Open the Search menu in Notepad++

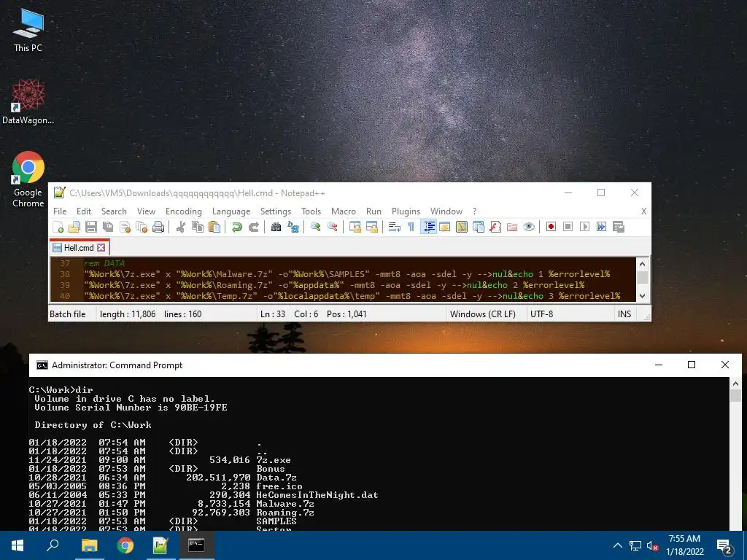pos(114,211)
